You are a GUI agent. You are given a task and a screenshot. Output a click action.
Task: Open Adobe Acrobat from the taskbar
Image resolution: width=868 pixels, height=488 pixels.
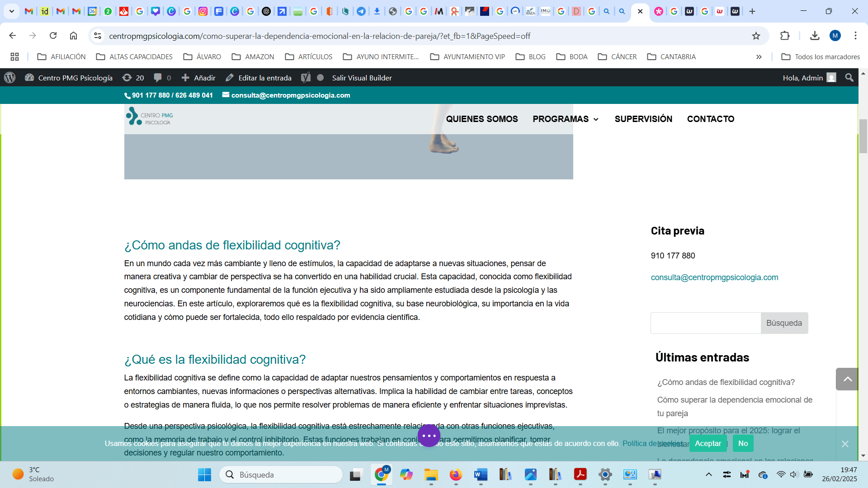(x=580, y=474)
